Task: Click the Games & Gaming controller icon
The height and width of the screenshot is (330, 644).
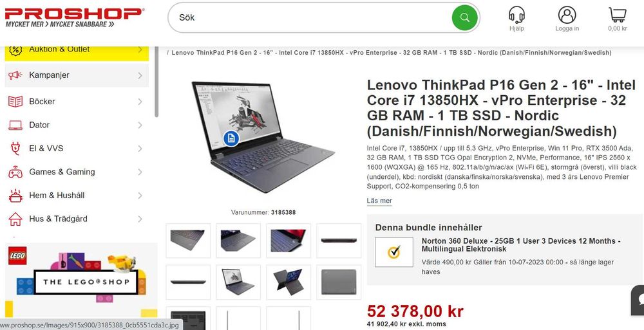Action: (15, 172)
